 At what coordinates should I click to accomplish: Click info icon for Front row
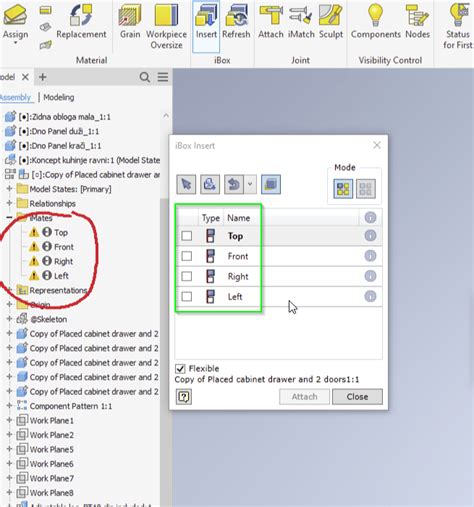point(370,256)
